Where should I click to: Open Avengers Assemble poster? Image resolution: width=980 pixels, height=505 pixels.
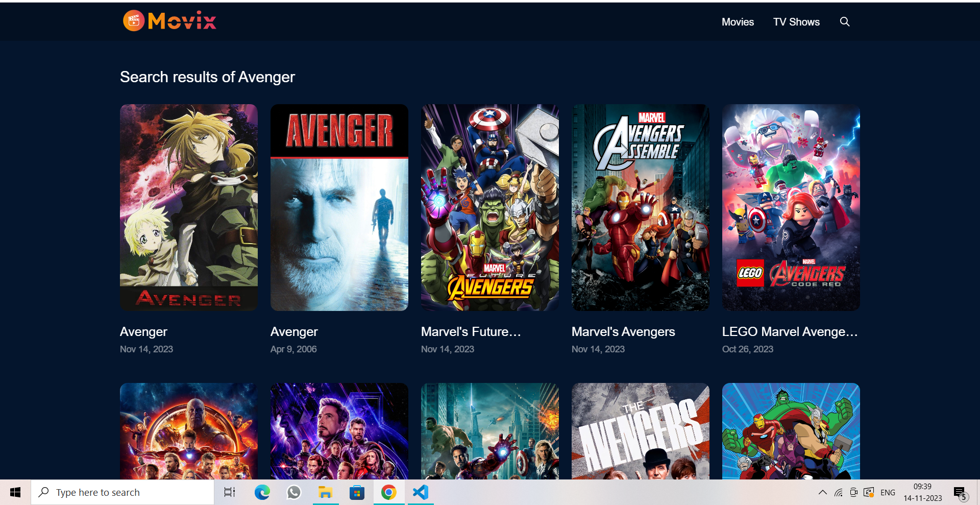pyautogui.click(x=641, y=207)
